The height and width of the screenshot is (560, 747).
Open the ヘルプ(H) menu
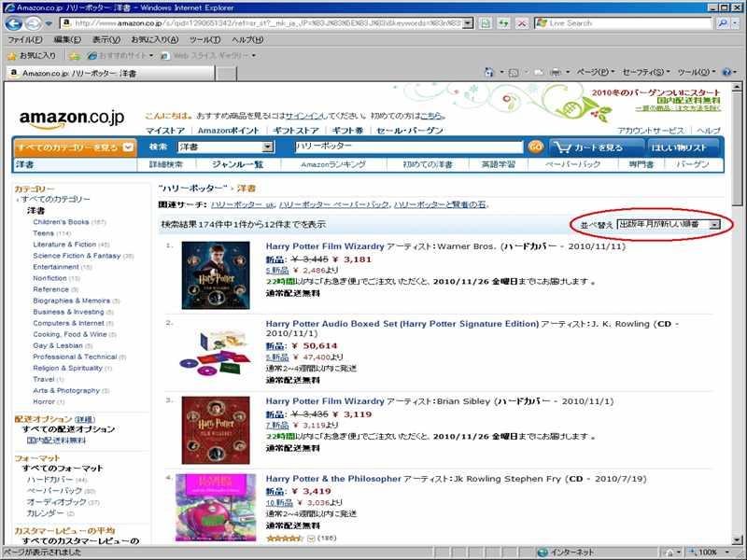[247, 39]
